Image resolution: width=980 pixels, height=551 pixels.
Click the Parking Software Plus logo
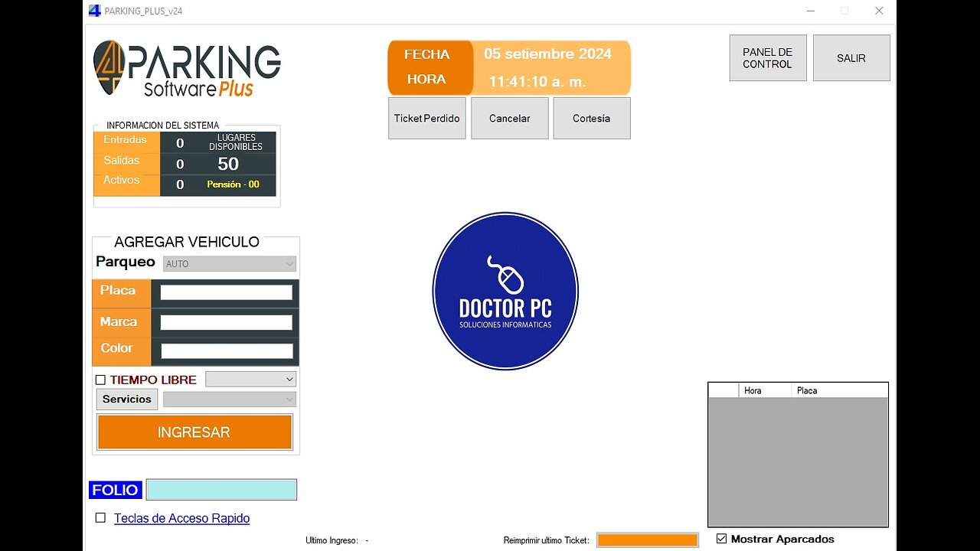(x=187, y=68)
